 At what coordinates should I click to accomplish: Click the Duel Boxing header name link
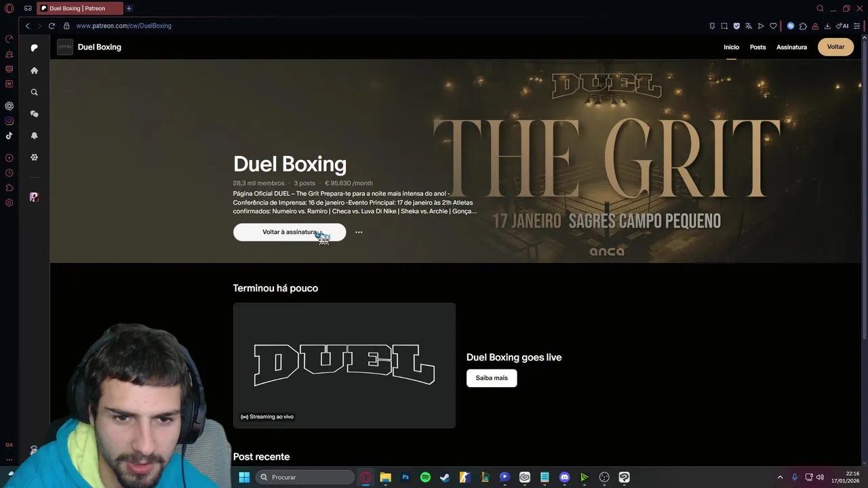click(100, 47)
